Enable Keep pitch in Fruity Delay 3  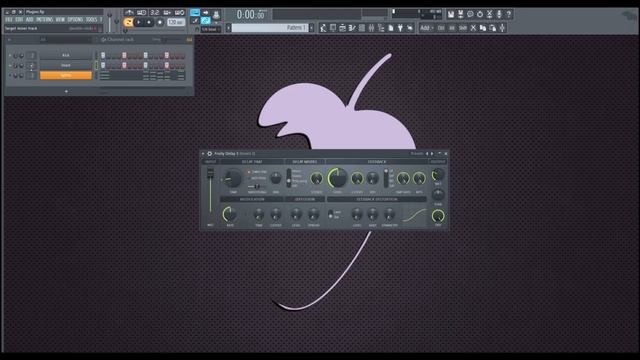257,178
